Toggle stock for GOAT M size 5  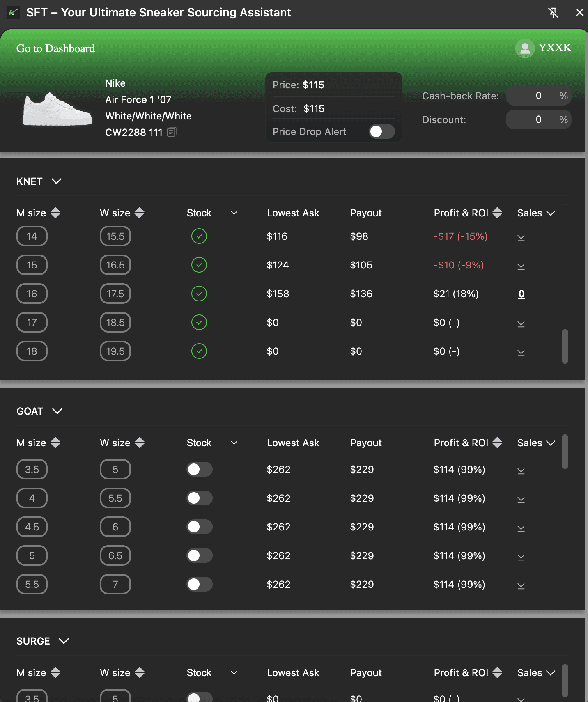(200, 555)
